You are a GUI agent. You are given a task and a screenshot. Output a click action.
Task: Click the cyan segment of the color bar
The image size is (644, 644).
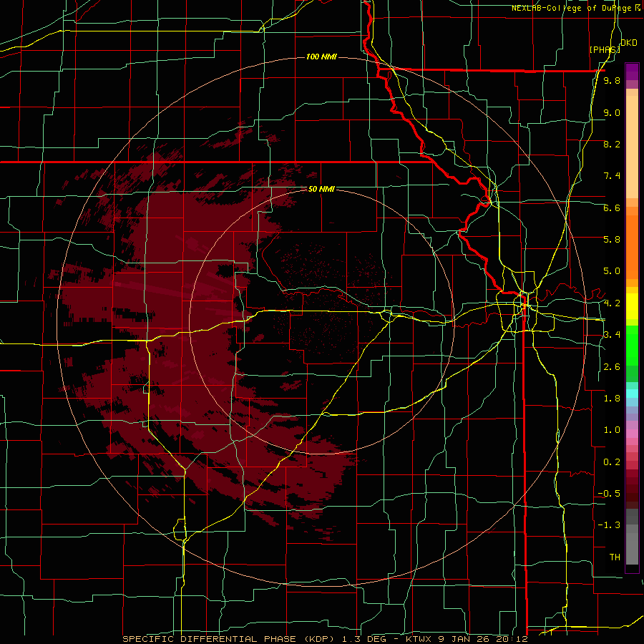click(632, 394)
